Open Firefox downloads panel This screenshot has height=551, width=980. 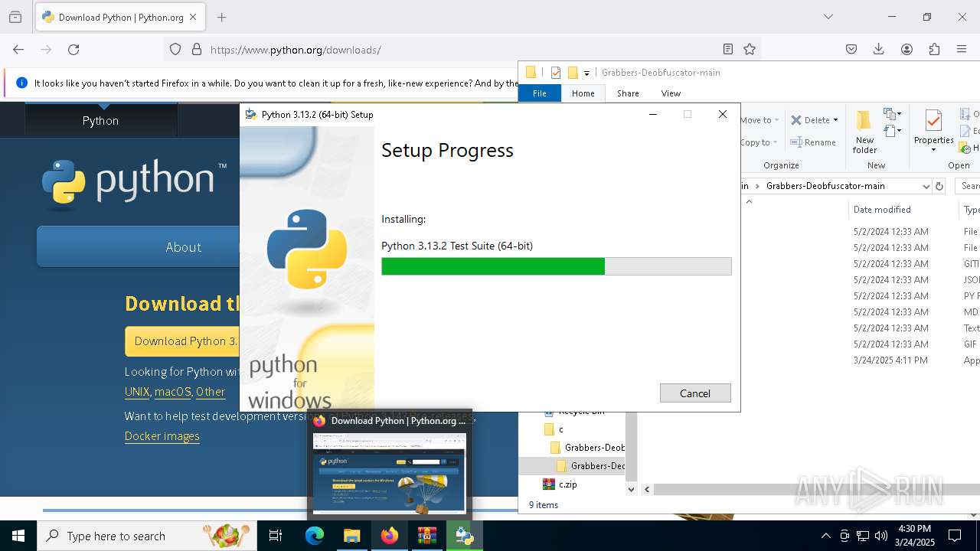click(879, 49)
